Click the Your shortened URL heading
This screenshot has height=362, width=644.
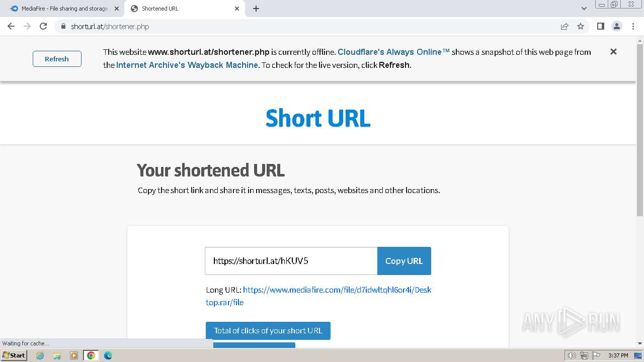[x=211, y=170]
